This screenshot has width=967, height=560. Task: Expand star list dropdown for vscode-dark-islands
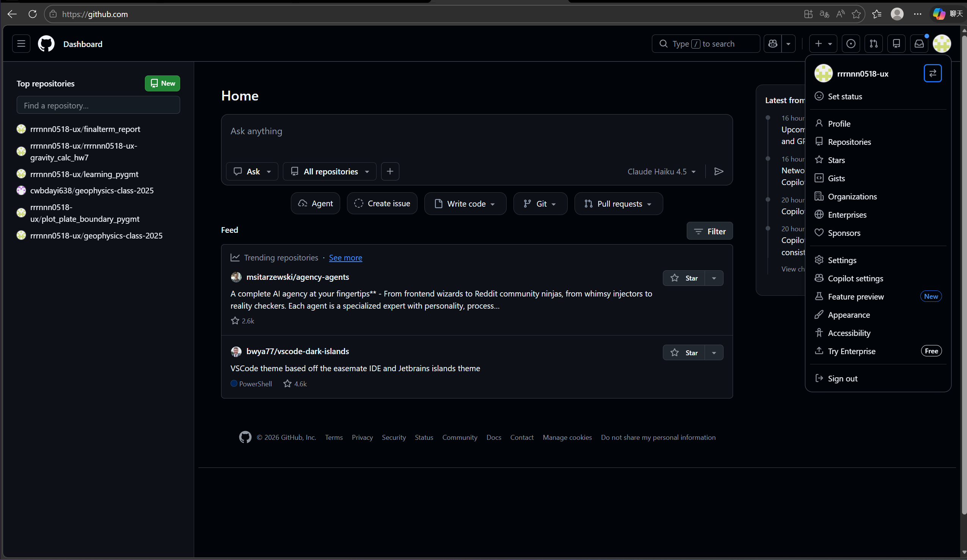coord(714,353)
